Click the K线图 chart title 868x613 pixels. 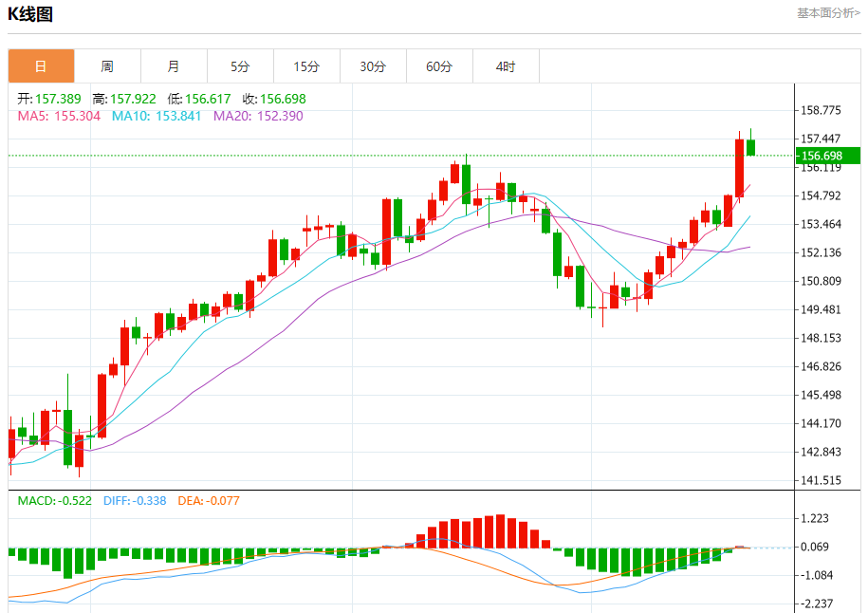click(30, 14)
